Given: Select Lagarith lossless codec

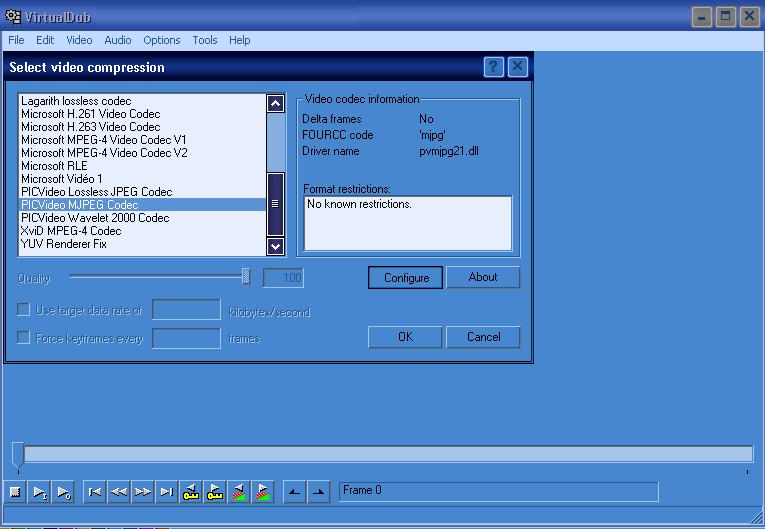Looking at the screenshot, I should [142, 101].
